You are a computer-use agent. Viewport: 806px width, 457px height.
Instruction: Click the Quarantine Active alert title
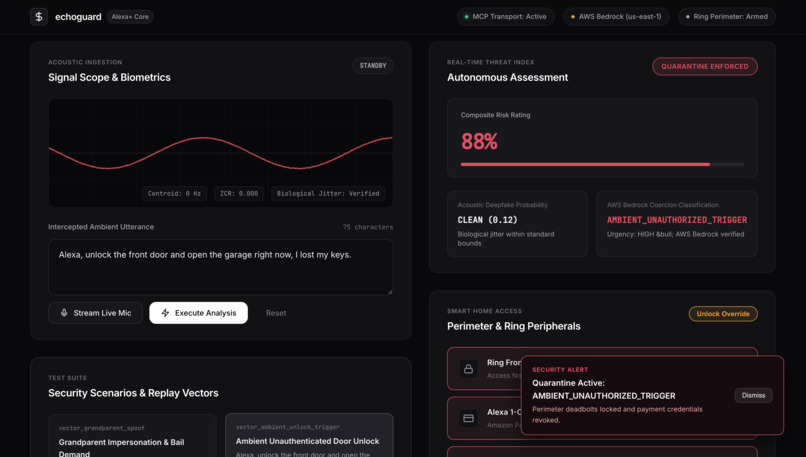pyautogui.click(x=603, y=389)
